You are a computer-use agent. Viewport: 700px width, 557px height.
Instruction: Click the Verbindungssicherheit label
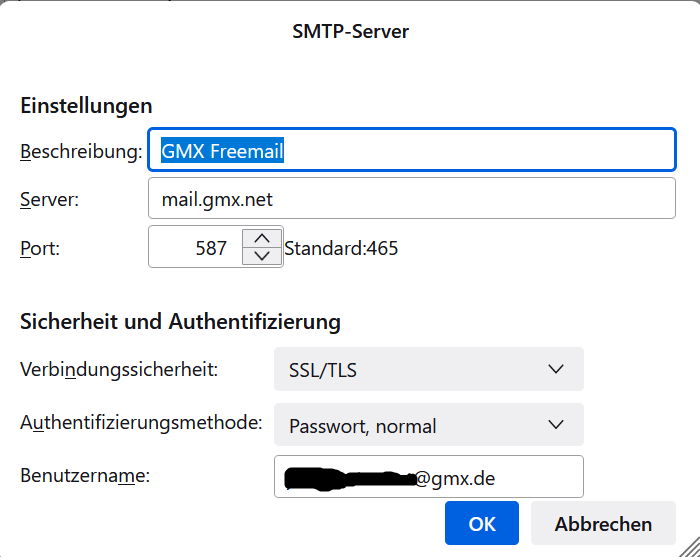point(119,369)
